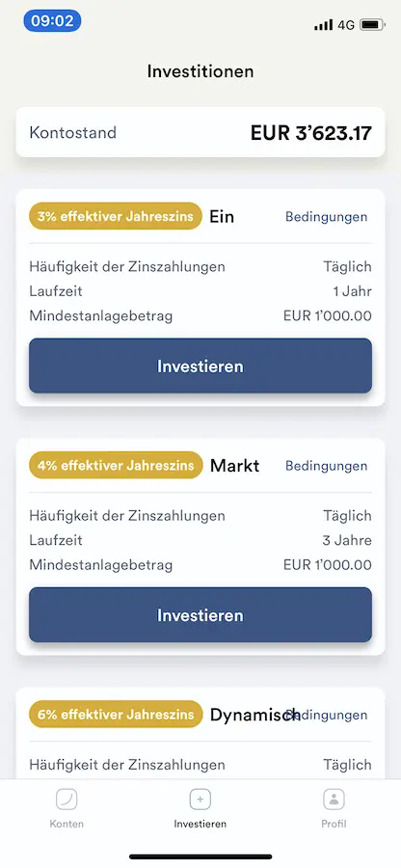
Task: Tap the Markt plan title
Action: [234, 466]
